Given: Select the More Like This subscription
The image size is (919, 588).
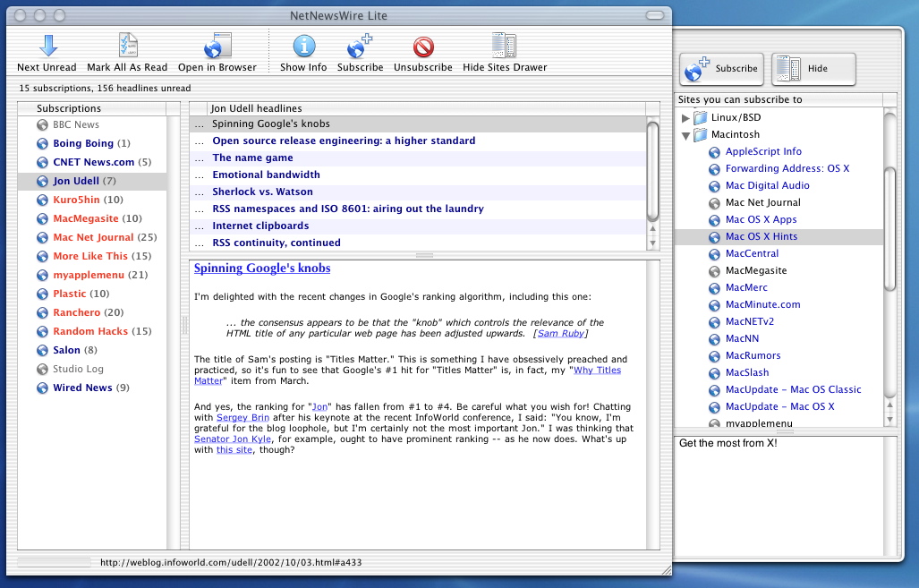Looking at the screenshot, I should (92, 256).
